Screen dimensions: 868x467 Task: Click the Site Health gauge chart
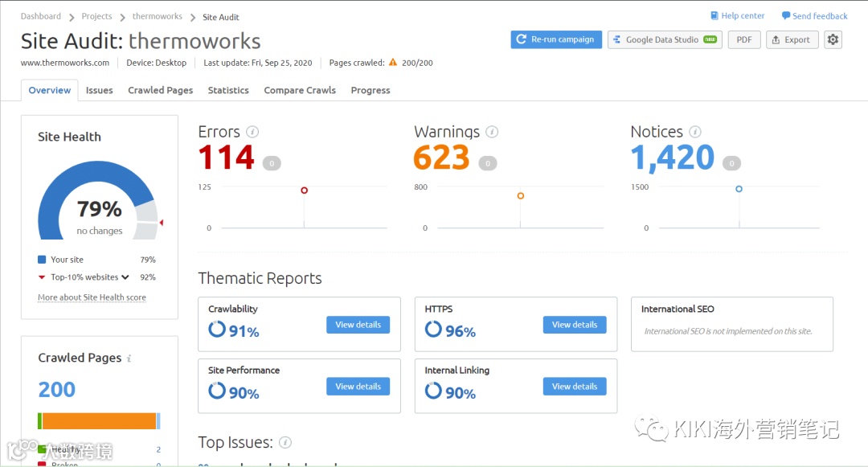[99, 200]
